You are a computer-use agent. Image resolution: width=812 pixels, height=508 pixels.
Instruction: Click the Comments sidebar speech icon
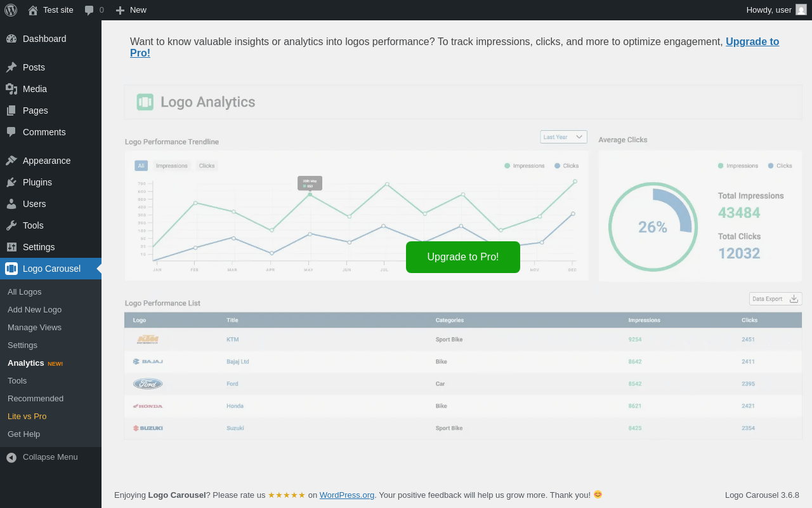pos(11,132)
